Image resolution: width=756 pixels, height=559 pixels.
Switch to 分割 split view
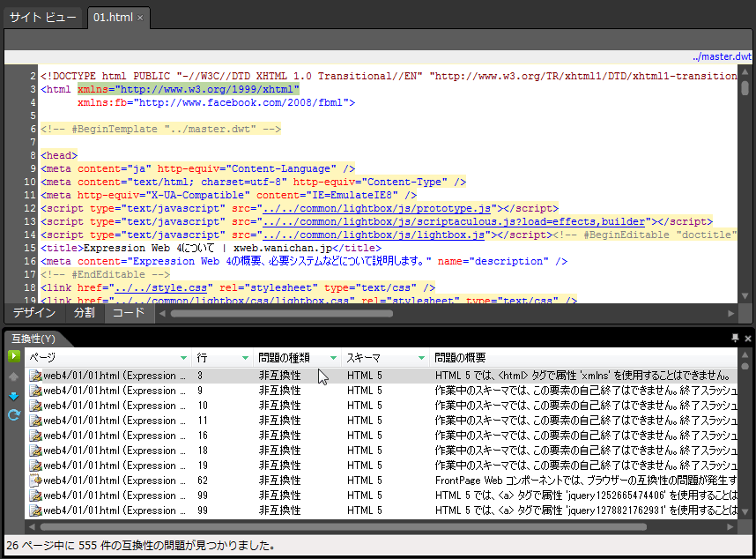tap(84, 312)
